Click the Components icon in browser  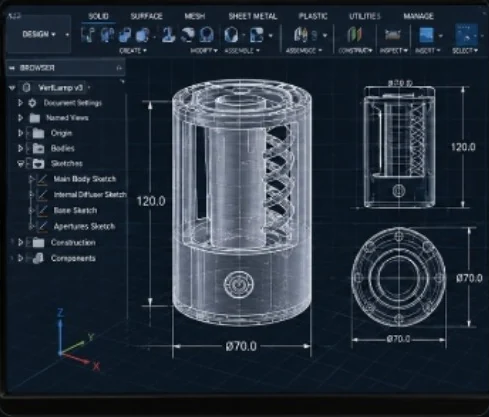[38, 258]
